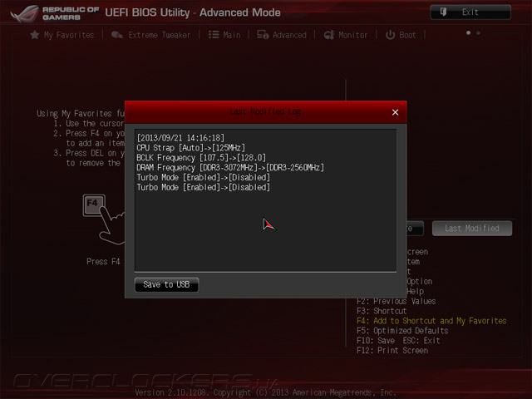Select the first page indicator dot
Screen dimensions: 532x399
coord(468,33)
